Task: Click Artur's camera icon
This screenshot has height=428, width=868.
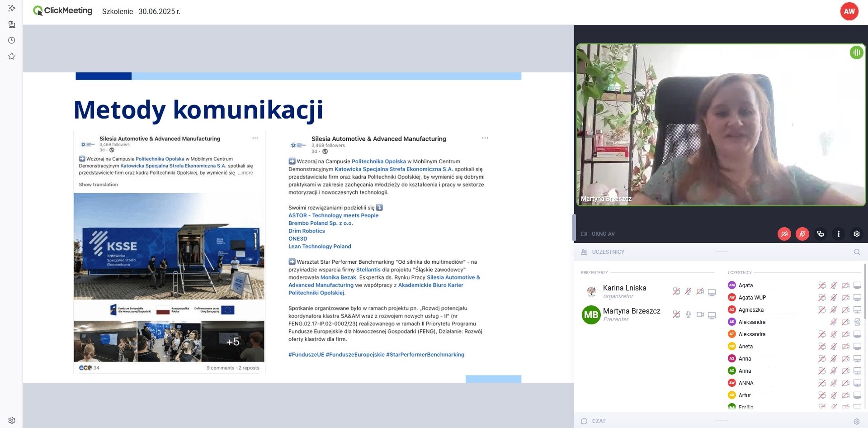Action: tap(845, 395)
